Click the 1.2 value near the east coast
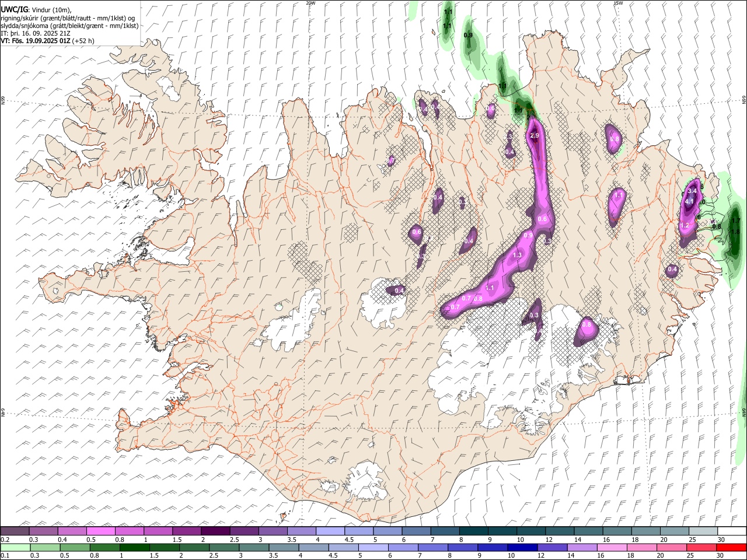Screen dimensions: 747x560 coord(685,225)
